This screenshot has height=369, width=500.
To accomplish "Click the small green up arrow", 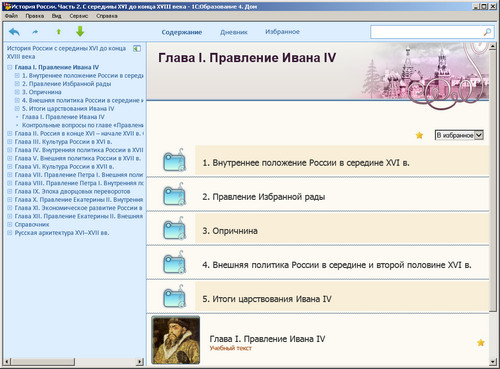I will tap(59, 32).
